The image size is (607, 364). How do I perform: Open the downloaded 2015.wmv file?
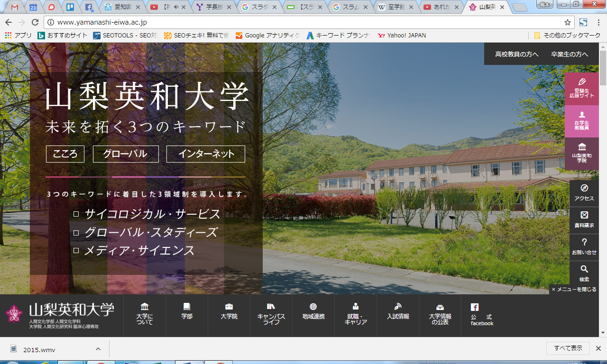tap(39, 350)
